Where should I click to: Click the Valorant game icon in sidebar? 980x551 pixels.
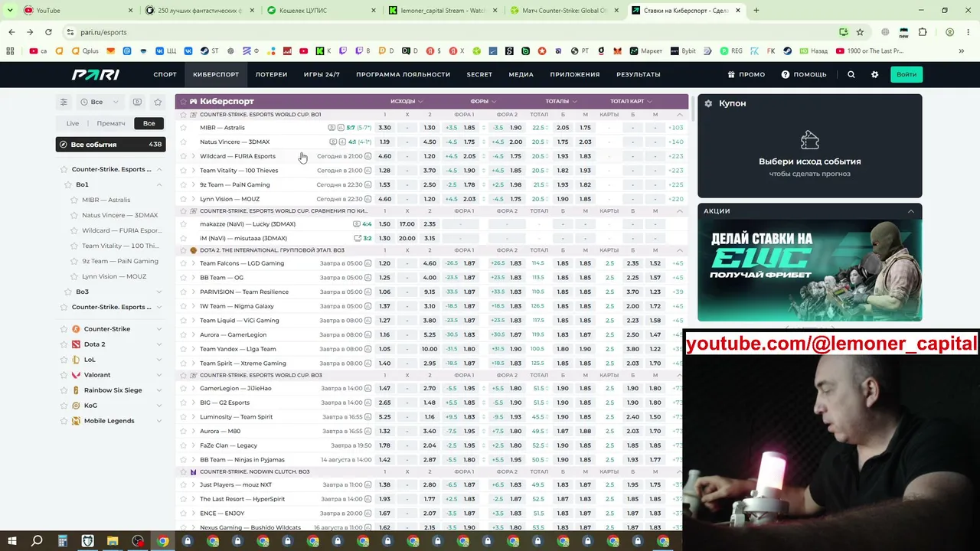(x=76, y=375)
